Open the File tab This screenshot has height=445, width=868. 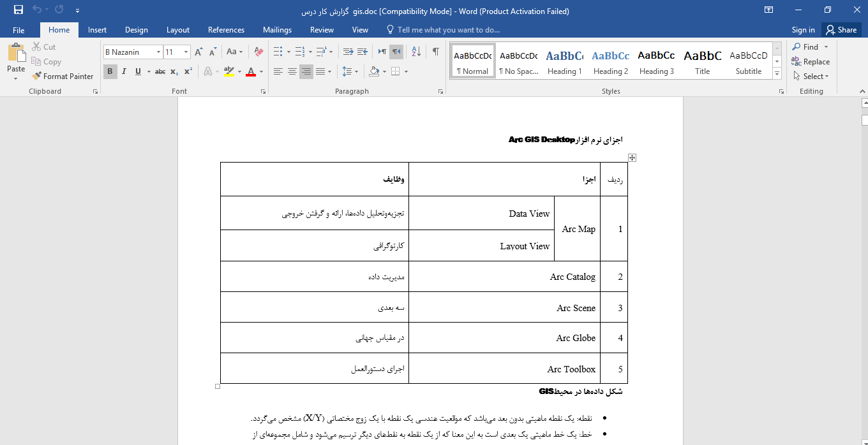click(x=19, y=29)
